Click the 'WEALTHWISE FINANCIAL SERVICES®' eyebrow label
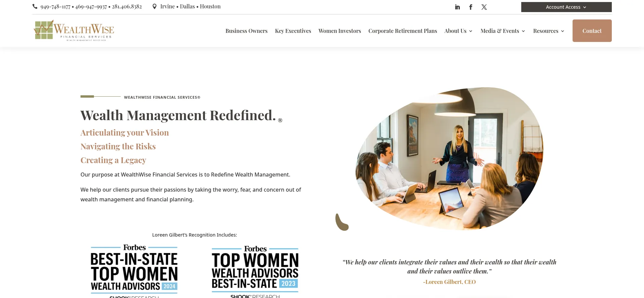Image resolution: width=644 pixels, height=298 pixels. [x=162, y=97]
